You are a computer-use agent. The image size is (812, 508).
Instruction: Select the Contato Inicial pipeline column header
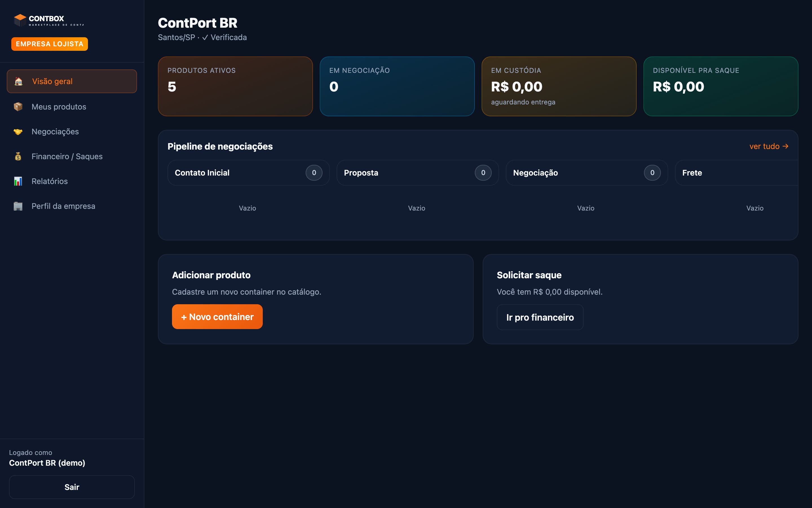(x=248, y=173)
